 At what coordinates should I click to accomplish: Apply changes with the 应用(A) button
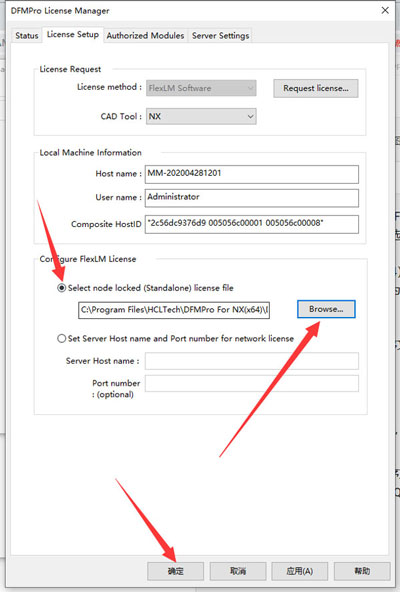tap(300, 571)
